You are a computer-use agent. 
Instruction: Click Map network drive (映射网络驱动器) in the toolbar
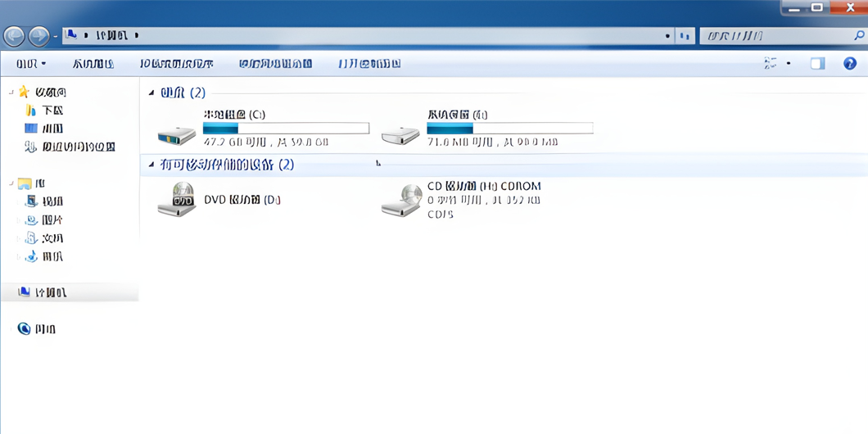click(x=275, y=63)
